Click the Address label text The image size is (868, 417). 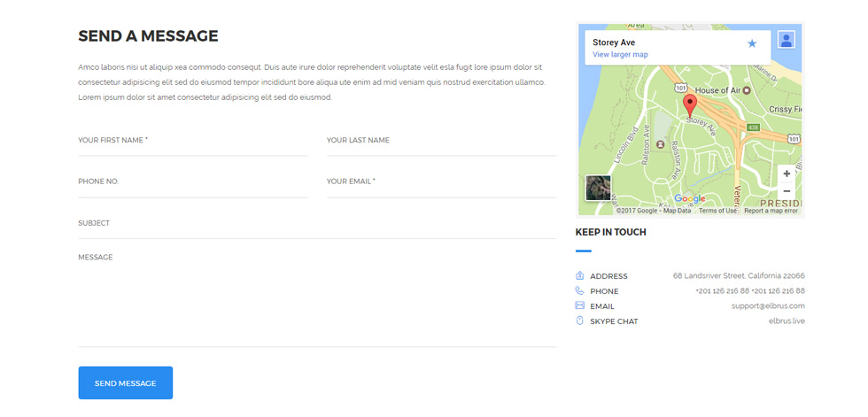tap(609, 276)
